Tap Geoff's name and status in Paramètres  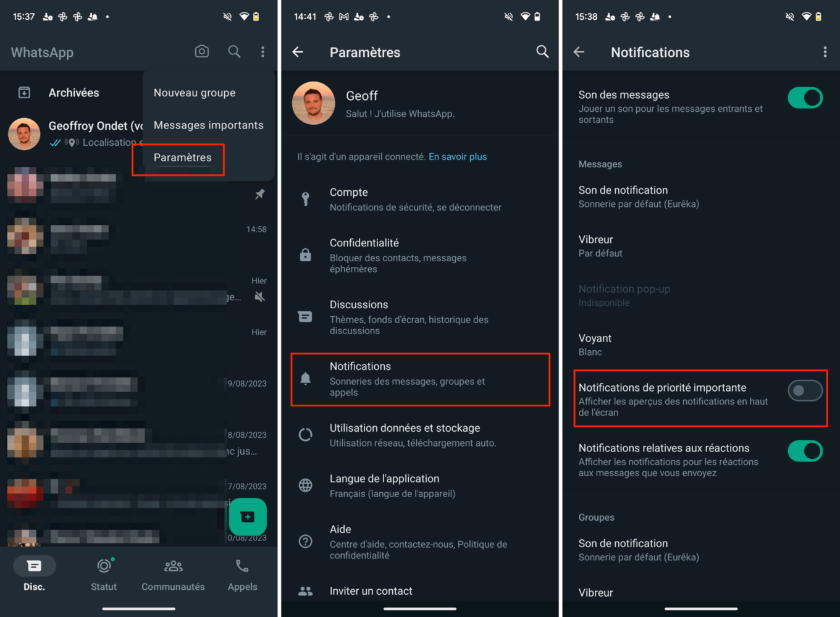click(x=400, y=104)
